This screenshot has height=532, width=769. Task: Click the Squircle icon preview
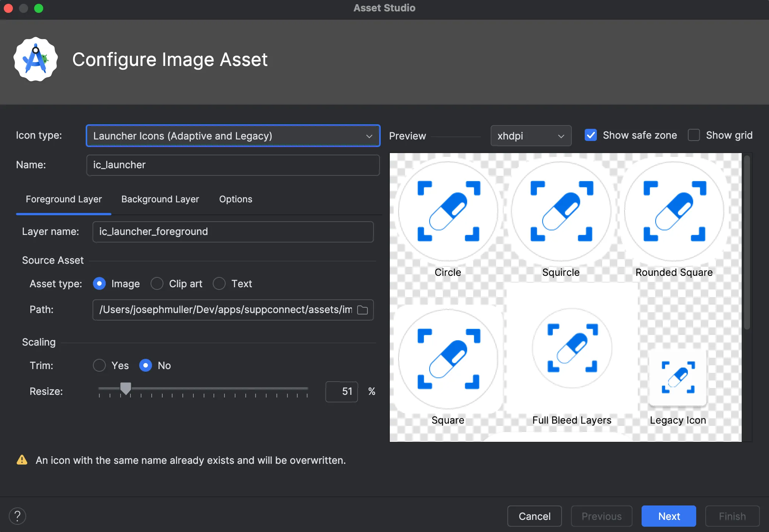click(x=561, y=211)
